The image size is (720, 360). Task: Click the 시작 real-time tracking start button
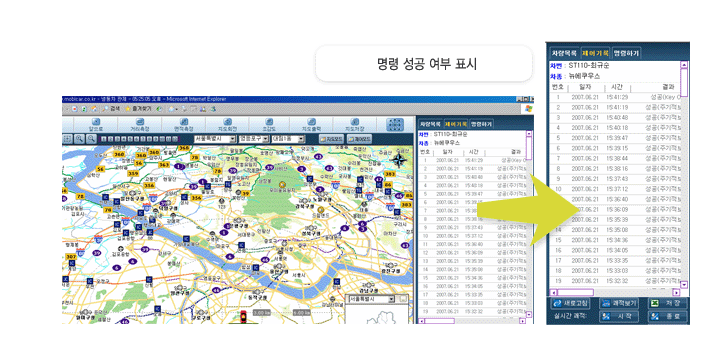pyautogui.click(x=619, y=316)
